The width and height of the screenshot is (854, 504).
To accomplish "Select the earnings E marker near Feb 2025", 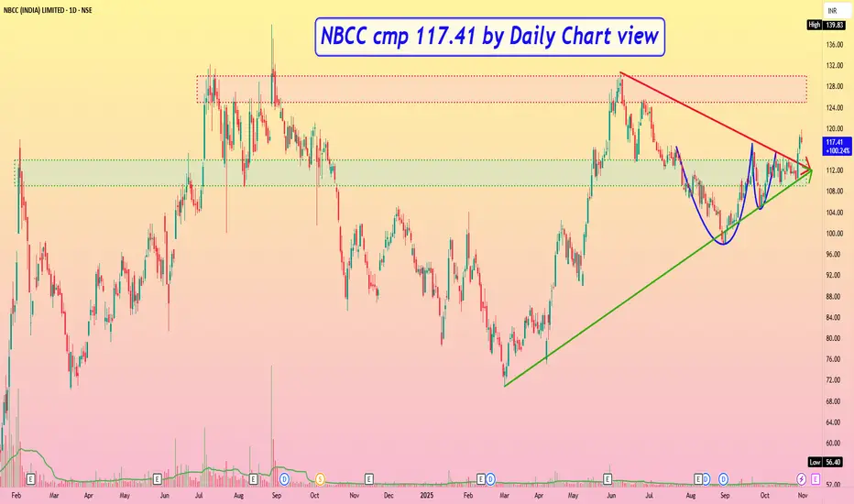I will click(481, 479).
